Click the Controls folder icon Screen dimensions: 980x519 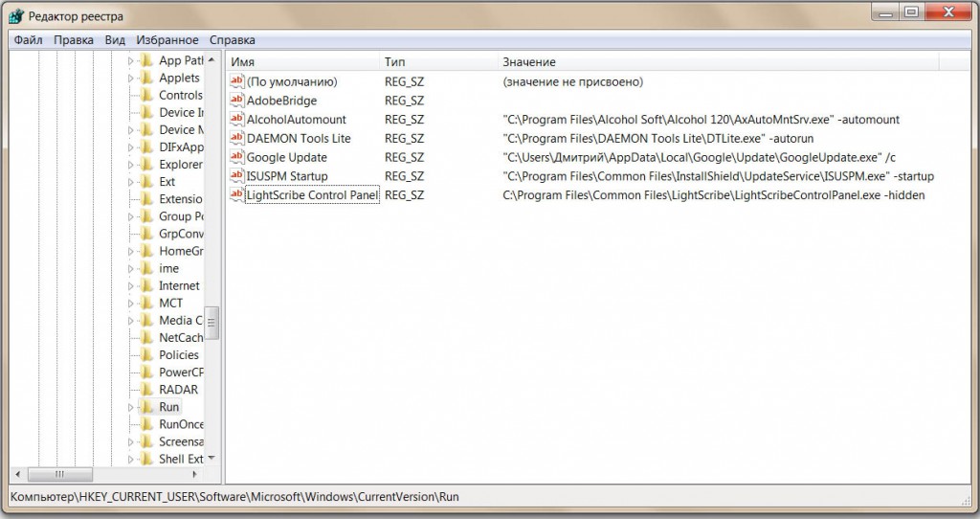(146, 95)
